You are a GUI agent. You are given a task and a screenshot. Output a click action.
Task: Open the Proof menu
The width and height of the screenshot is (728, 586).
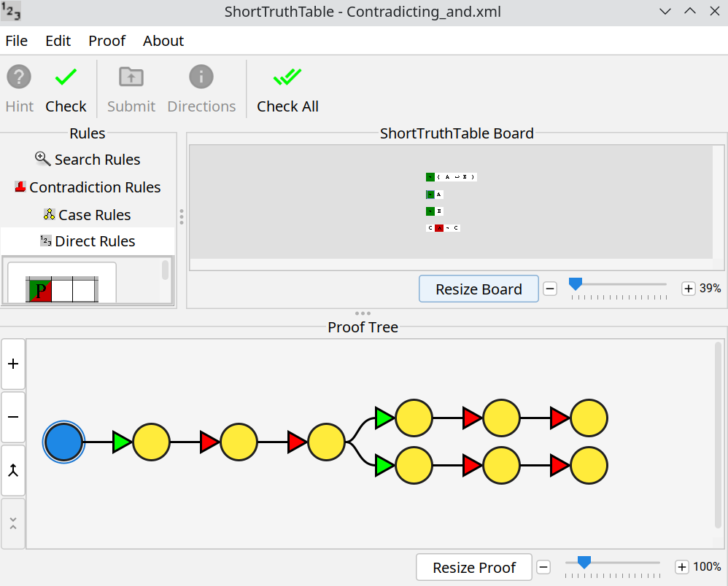point(107,41)
